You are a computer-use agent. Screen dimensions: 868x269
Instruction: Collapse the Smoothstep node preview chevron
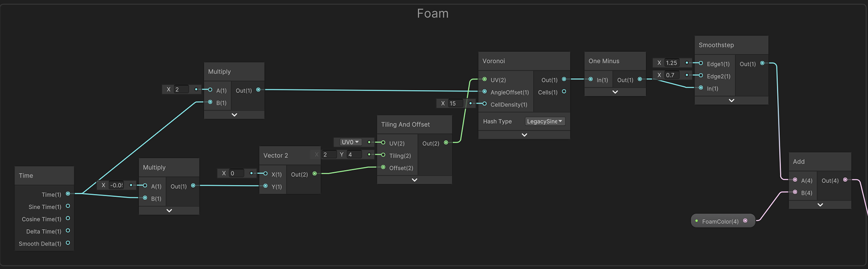pos(731,100)
